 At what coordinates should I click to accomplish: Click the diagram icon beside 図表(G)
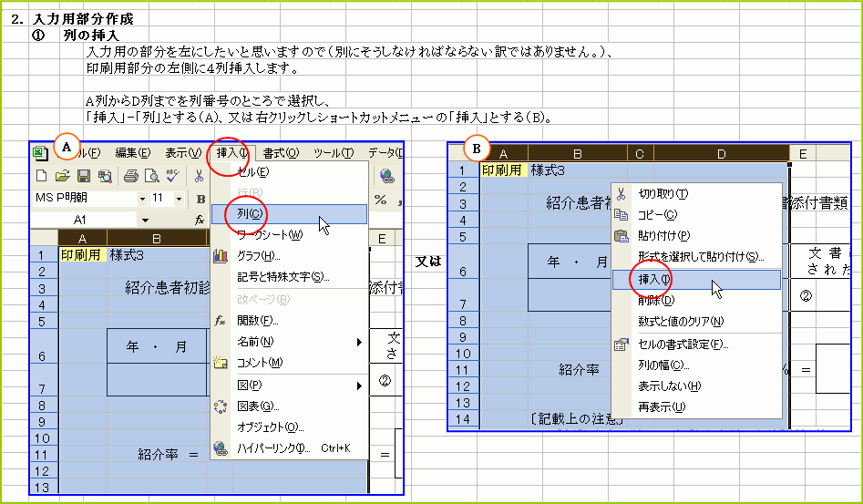tap(221, 406)
